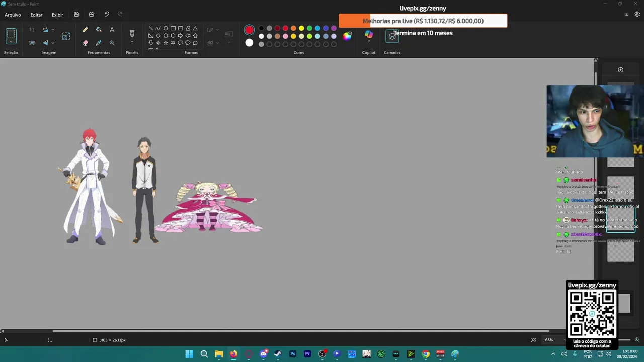Pick the Line shape
The image size is (644, 362).
(x=150, y=28)
